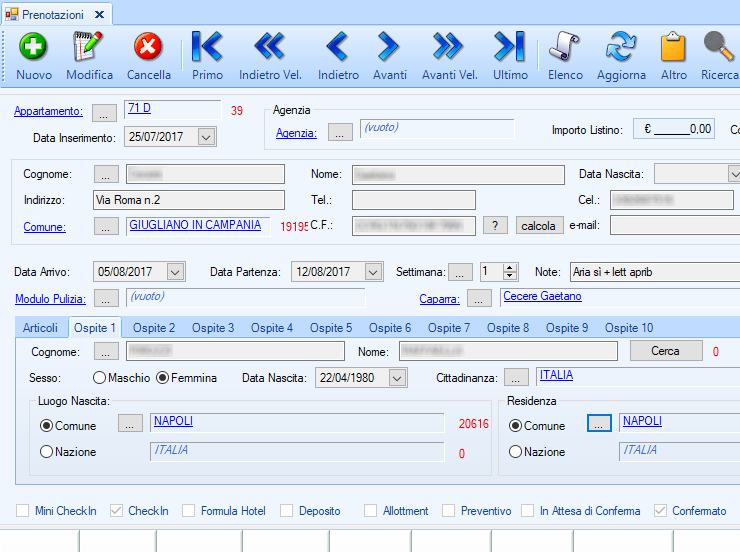Expand the Data Partenza date picker

click(373, 272)
